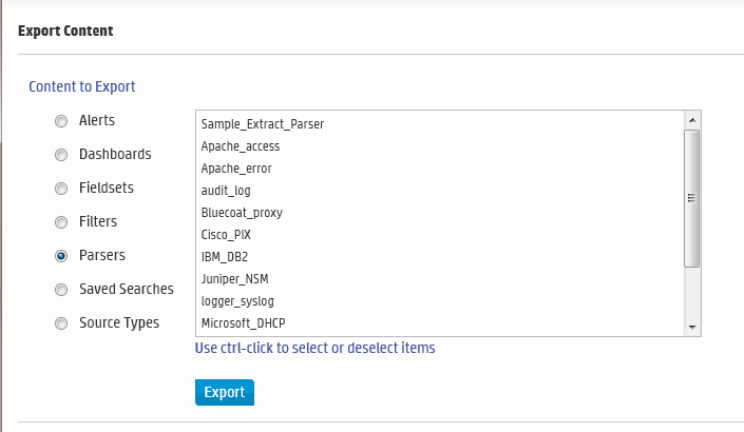Select the Alerts radio button
Viewport: 744px width, 432px height.
[x=60, y=122]
